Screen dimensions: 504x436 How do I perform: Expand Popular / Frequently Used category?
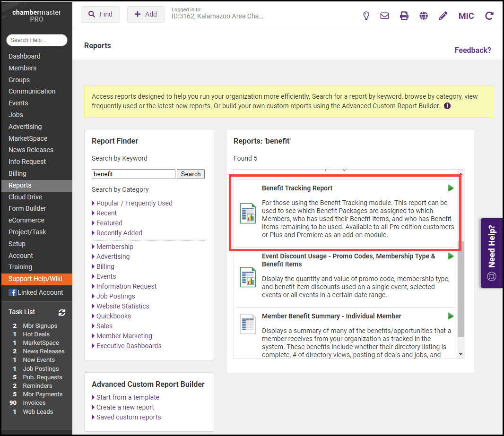click(134, 203)
